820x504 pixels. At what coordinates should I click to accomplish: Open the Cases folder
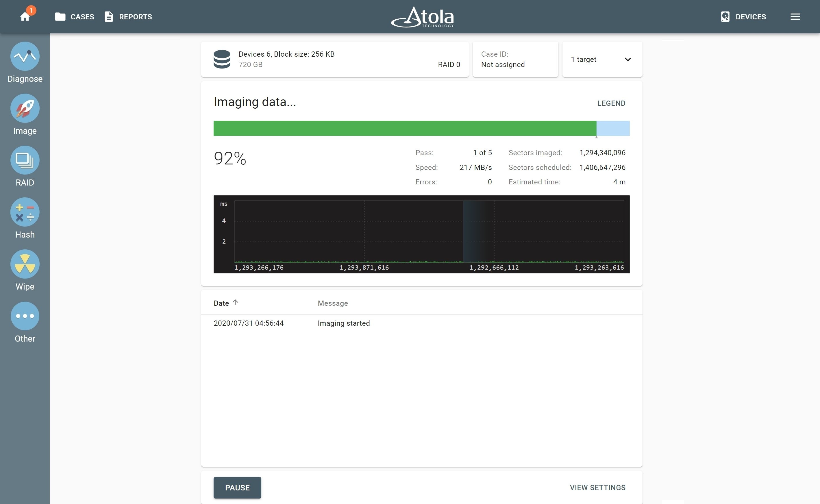tap(74, 17)
